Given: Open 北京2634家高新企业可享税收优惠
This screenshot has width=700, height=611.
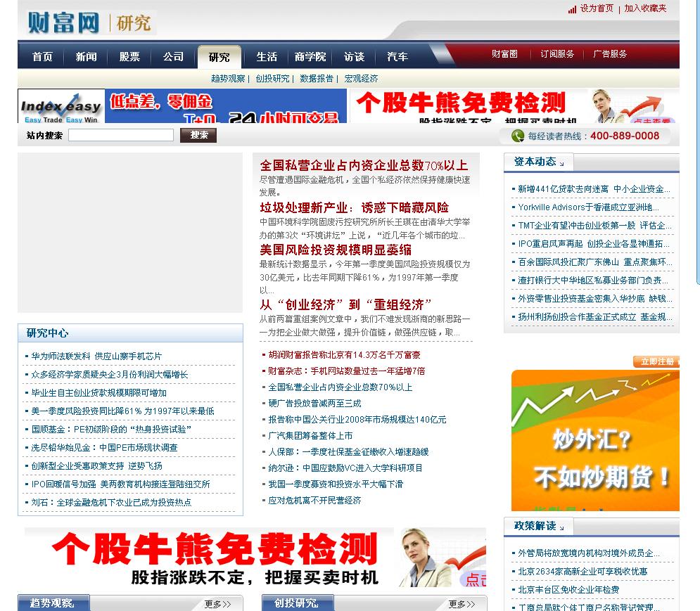Looking at the screenshot, I should 583,572.
